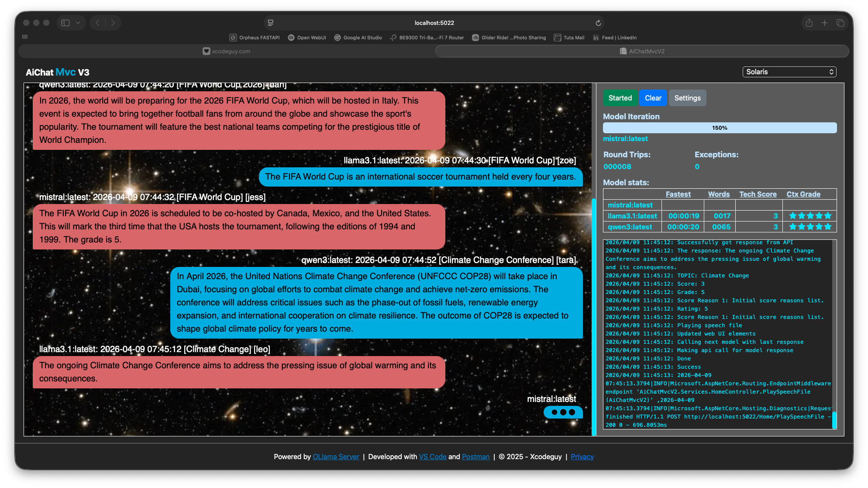Open the Settings button
The image size is (868, 488).
tap(687, 98)
